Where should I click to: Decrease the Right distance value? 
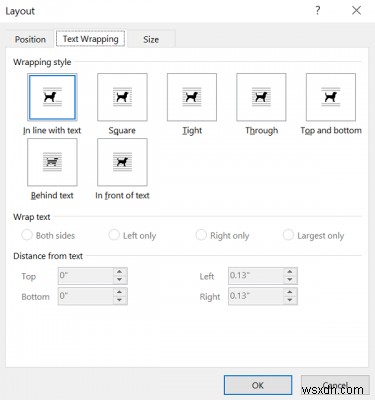[290, 300]
